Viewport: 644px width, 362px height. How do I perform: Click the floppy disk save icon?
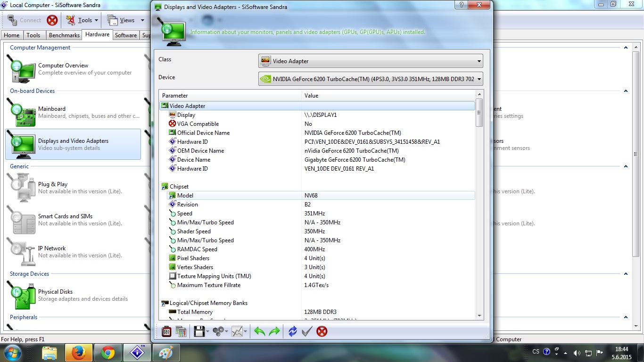point(199,331)
